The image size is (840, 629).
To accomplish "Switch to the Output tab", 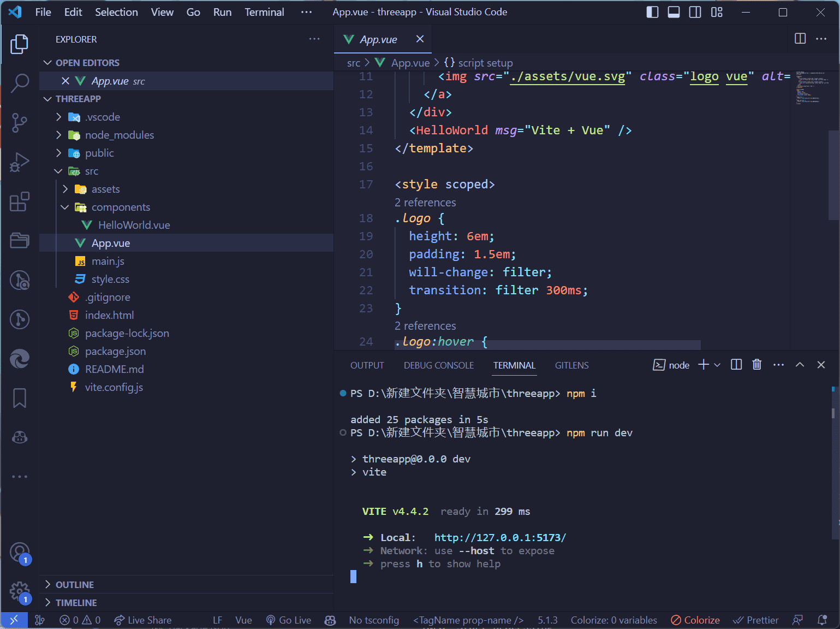I will [367, 365].
